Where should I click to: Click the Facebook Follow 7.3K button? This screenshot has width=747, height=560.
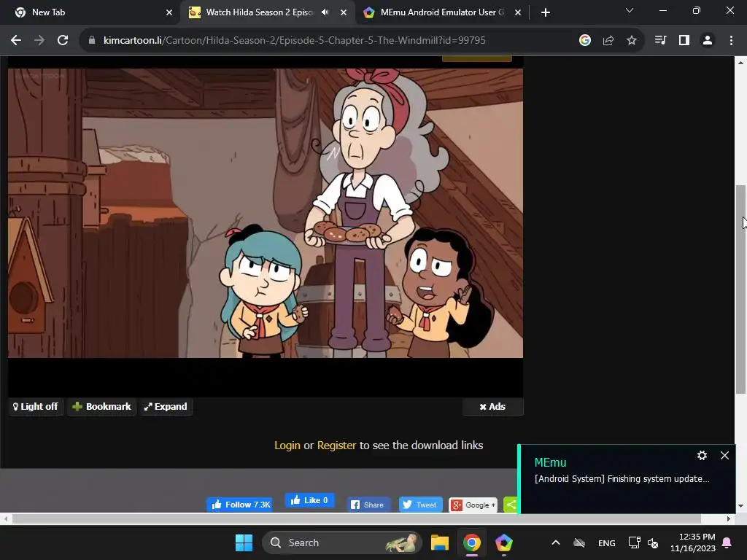[239, 505]
